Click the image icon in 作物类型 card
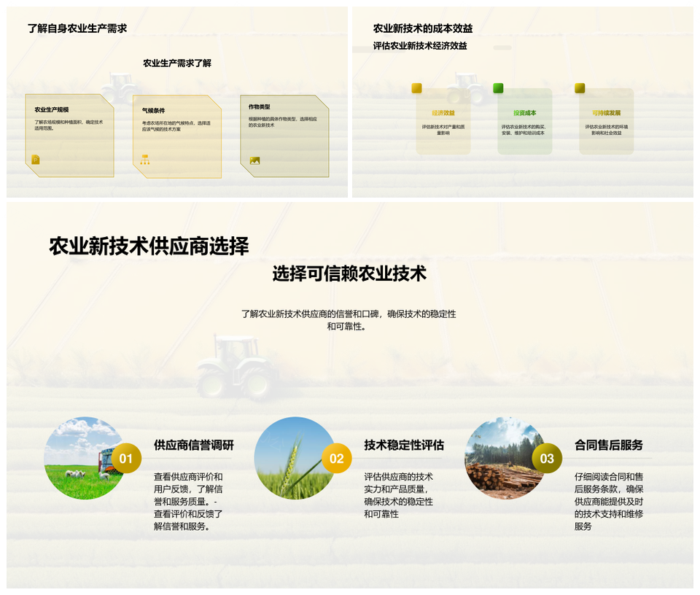 click(254, 160)
